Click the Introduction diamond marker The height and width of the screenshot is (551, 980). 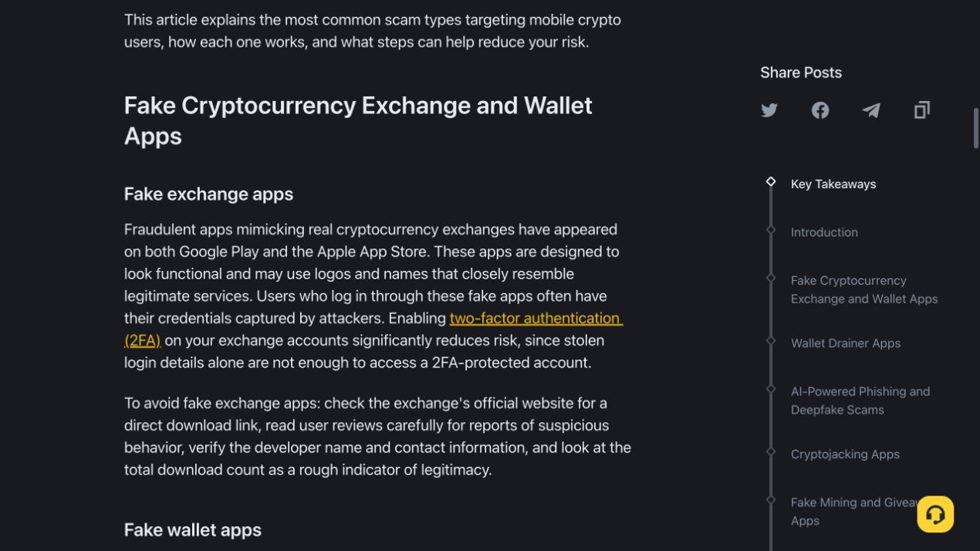pyautogui.click(x=771, y=229)
